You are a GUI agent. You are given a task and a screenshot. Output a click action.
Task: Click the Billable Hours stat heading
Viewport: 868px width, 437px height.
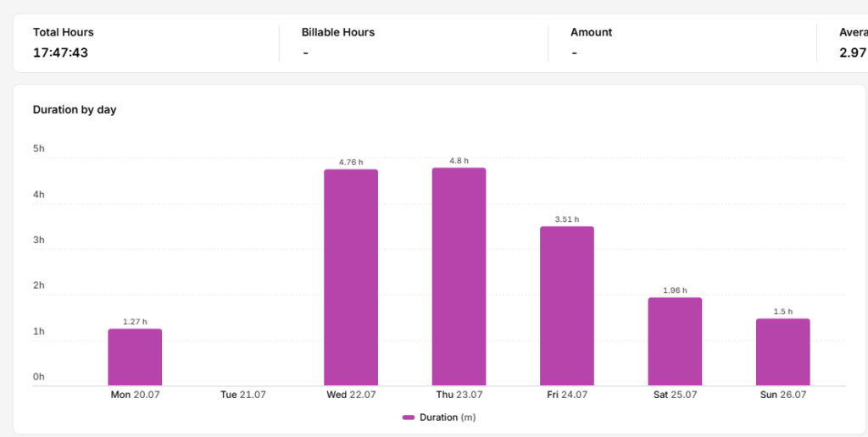pyautogui.click(x=338, y=32)
